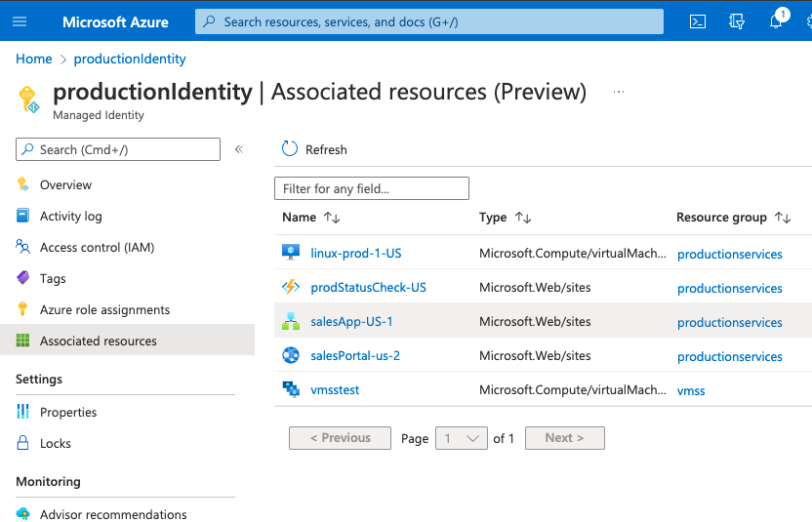Click the linux-prod-1-US virtual machine icon
The width and height of the screenshot is (812, 522).
point(291,253)
